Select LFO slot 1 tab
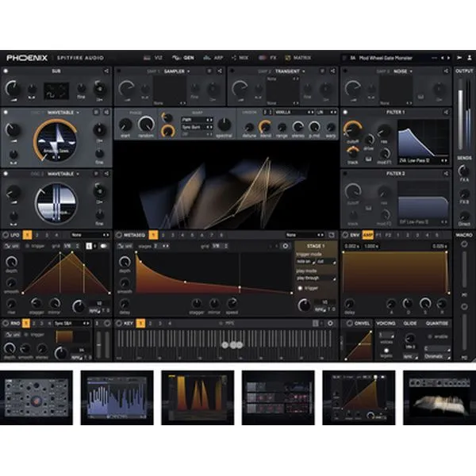The height and width of the screenshot is (476, 476). (27, 235)
